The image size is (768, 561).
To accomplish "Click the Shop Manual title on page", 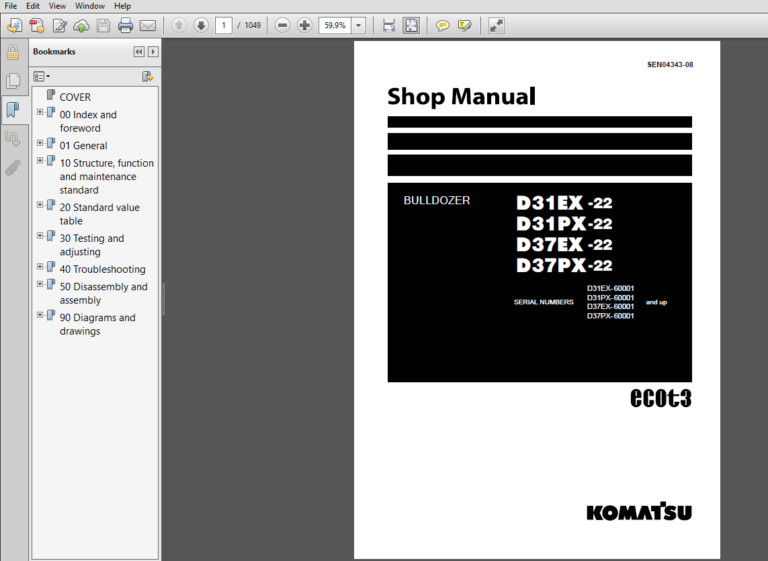I will (461, 97).
